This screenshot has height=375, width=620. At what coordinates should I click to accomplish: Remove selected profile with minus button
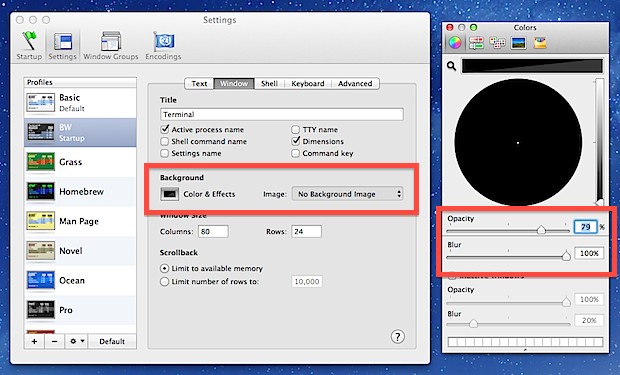55,341
